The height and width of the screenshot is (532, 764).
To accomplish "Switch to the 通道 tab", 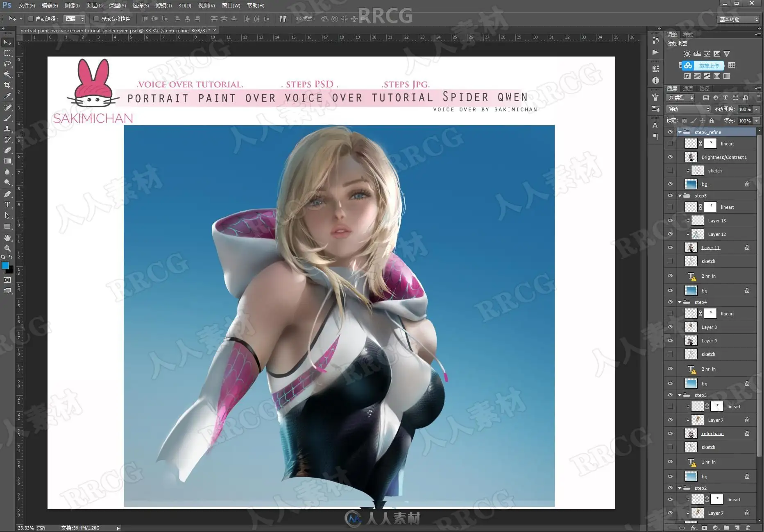I will point(688,89).
